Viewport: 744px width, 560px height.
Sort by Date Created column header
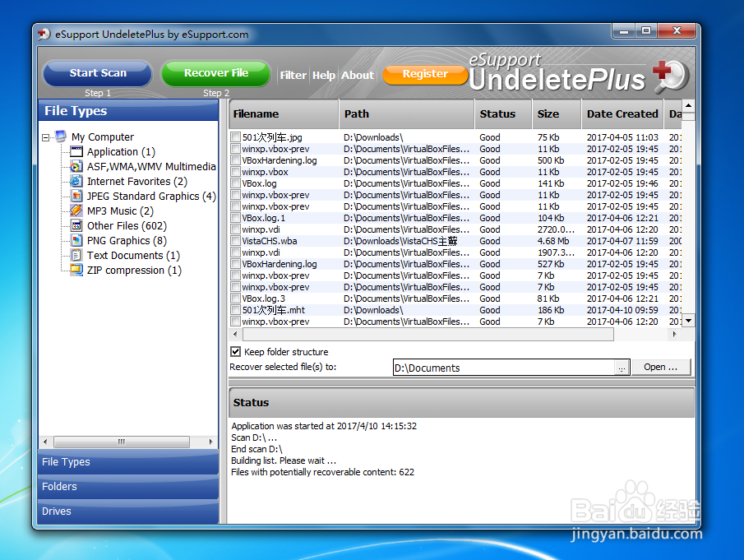click(x=622, y=114)
